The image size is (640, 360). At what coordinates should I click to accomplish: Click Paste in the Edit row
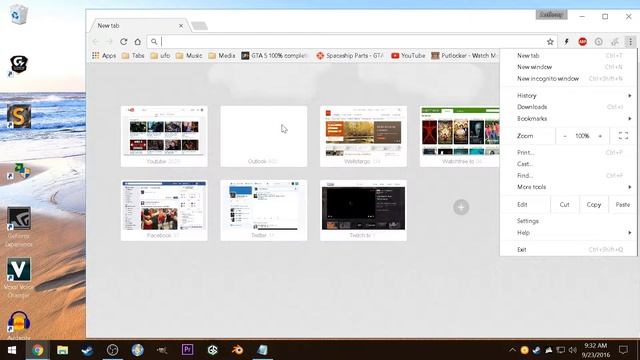(622, 204)
